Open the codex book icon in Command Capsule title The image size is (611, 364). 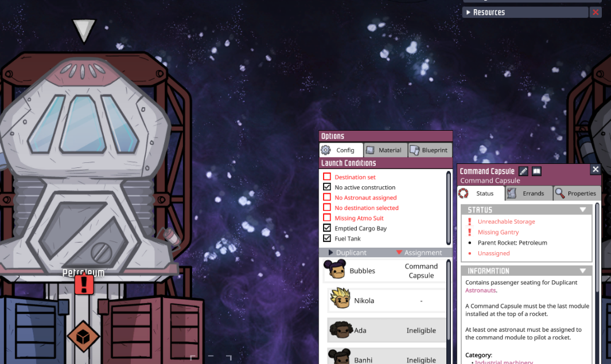536,171
